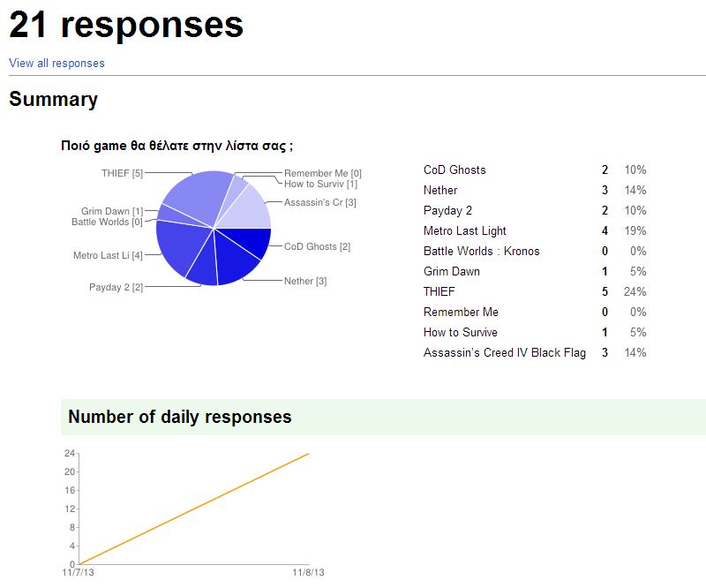The width and height of the screenshot is (706, 588).
Task: Click the 10% value in the Payday 2 row
Action: [635, 210]
